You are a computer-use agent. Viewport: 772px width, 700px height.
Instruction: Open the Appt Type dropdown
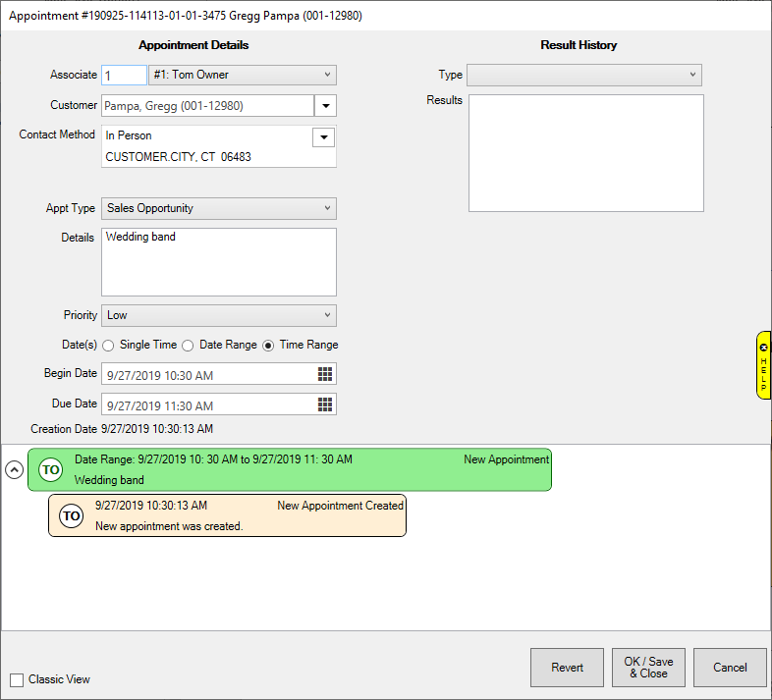pos(219,208)
